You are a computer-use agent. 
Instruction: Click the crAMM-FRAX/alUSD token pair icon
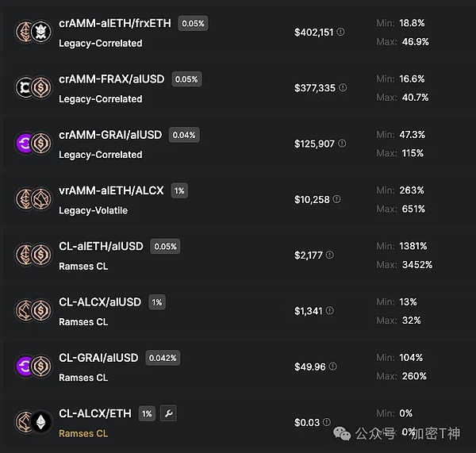click(x=33, y=88)
